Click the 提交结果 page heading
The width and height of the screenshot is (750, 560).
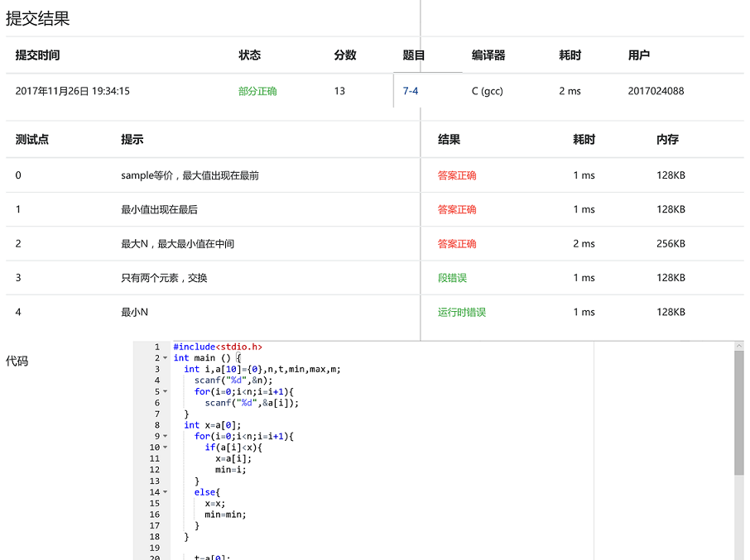(x=38, y=19)
